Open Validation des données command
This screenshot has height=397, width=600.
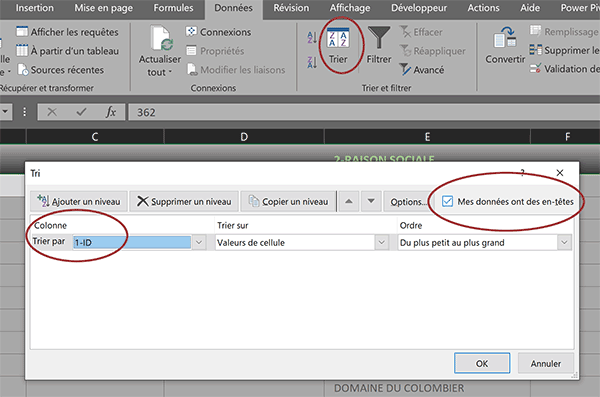pos(564,69)
